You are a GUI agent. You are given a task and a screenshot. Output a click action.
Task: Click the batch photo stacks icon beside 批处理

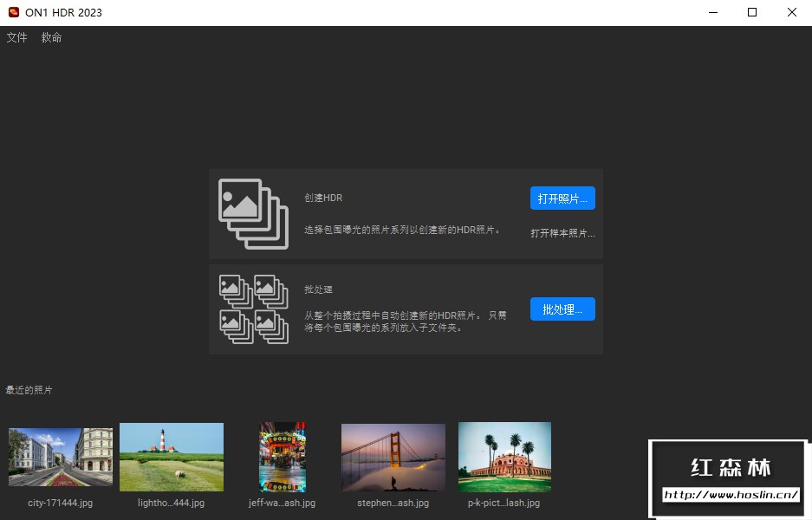[252, 309]
